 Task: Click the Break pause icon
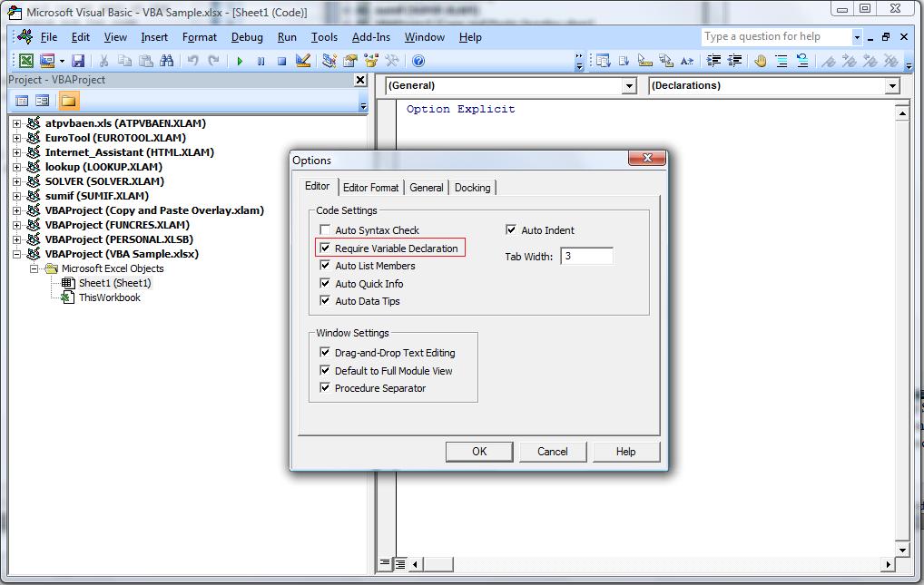260,61
